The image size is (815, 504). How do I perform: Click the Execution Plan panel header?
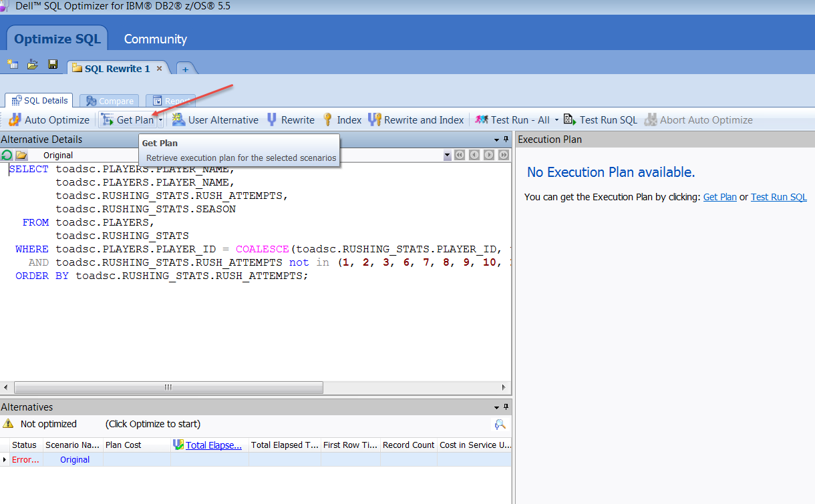(665, 140)
